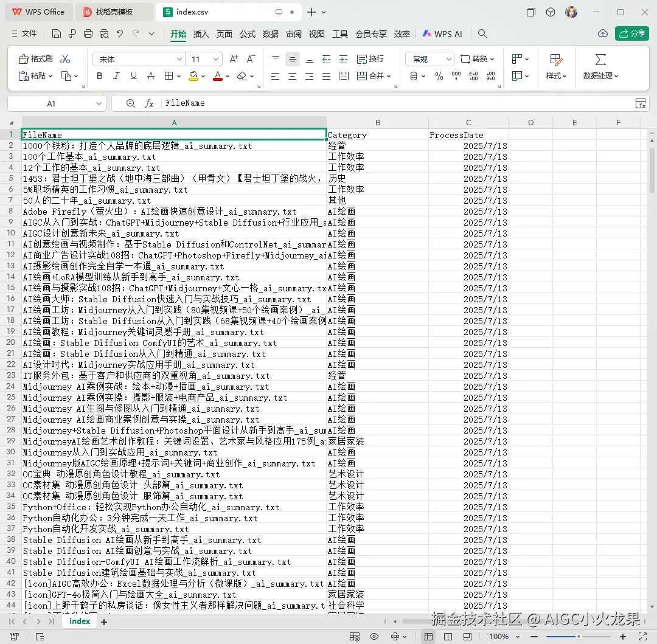Apply thousands separator format

coord(456,76)
